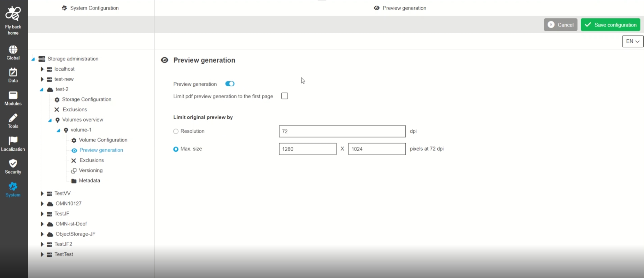Expand the localhost storage node

point(42,69)
